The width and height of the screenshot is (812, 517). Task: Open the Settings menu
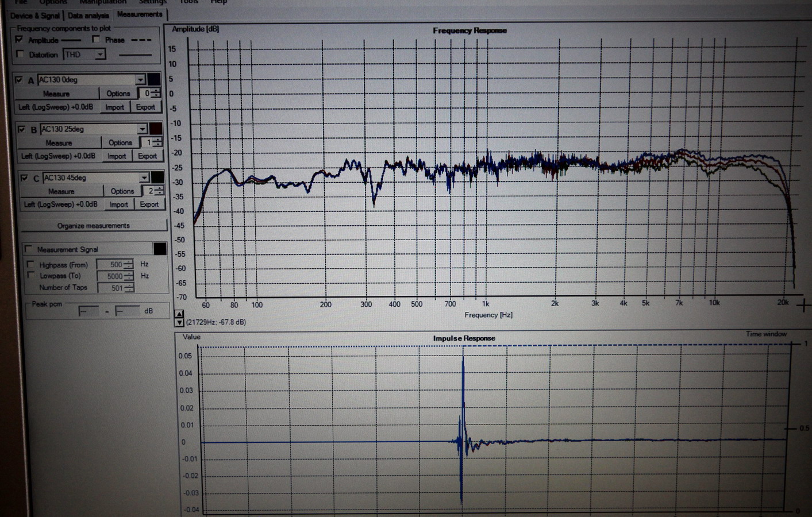tap(153, 2)
